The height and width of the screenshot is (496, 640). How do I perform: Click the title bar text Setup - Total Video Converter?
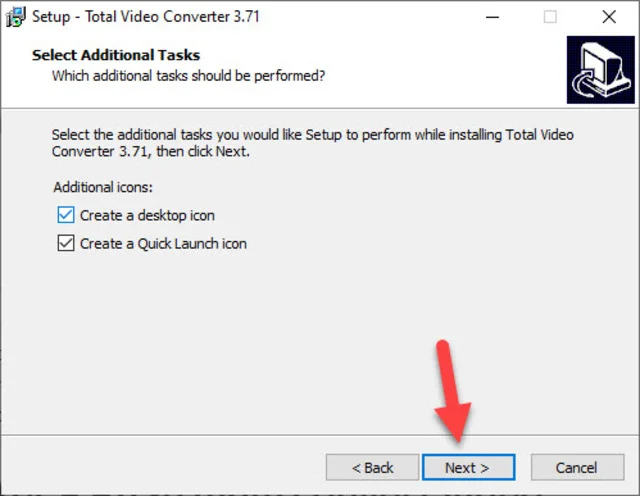point(146,17)
